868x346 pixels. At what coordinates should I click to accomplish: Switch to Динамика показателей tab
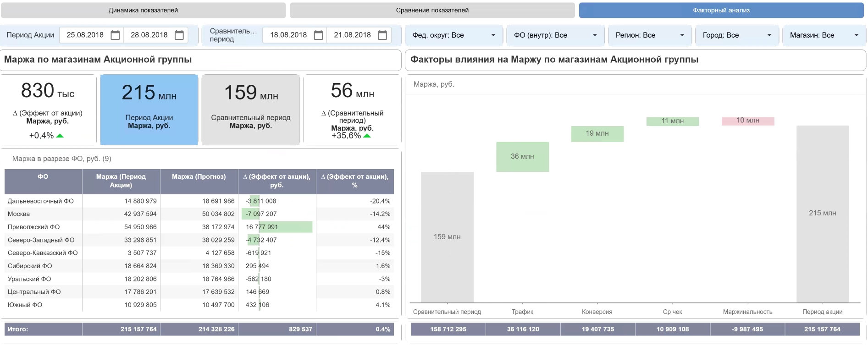pyautogui.click(x=143, y=10)
